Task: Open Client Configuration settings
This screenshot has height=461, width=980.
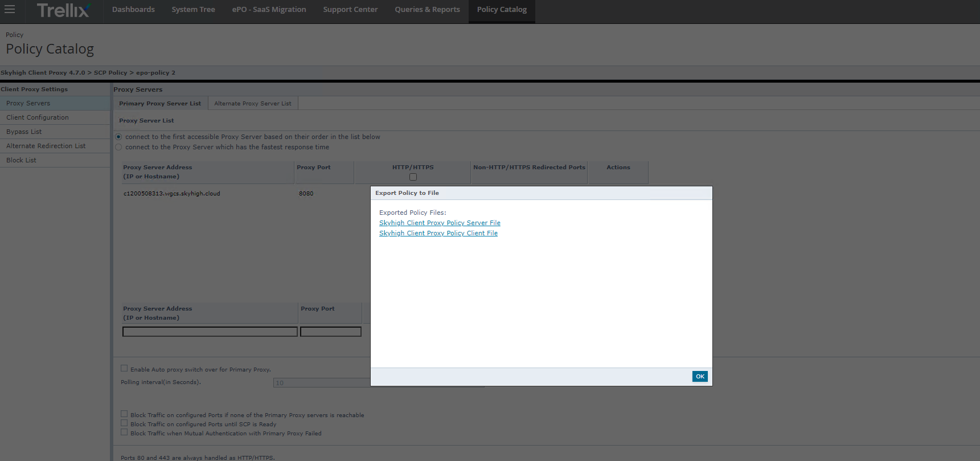Action: 38,117
